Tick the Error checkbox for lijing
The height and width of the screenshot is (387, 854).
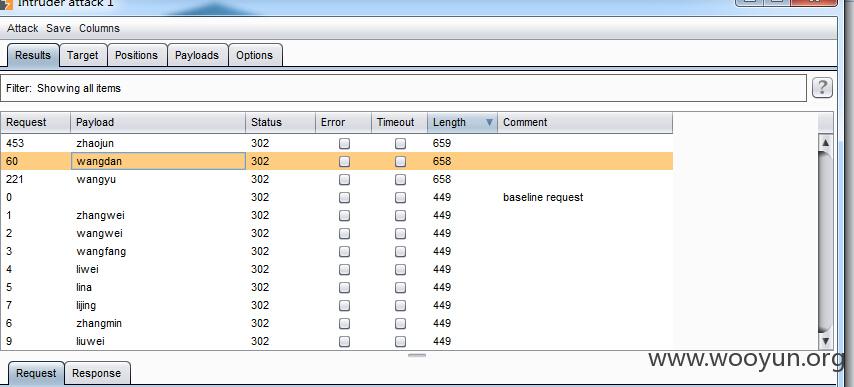(x=344, y=305)
